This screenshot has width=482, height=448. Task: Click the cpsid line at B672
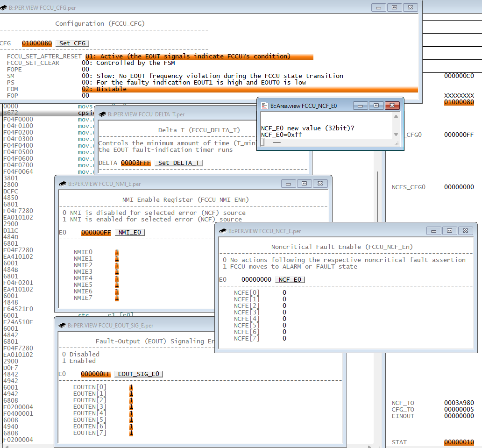47,113
